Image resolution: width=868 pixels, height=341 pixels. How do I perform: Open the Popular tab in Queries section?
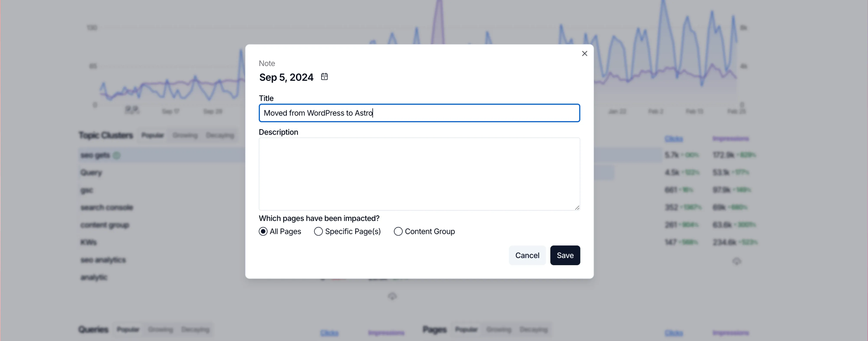[128, 329]
